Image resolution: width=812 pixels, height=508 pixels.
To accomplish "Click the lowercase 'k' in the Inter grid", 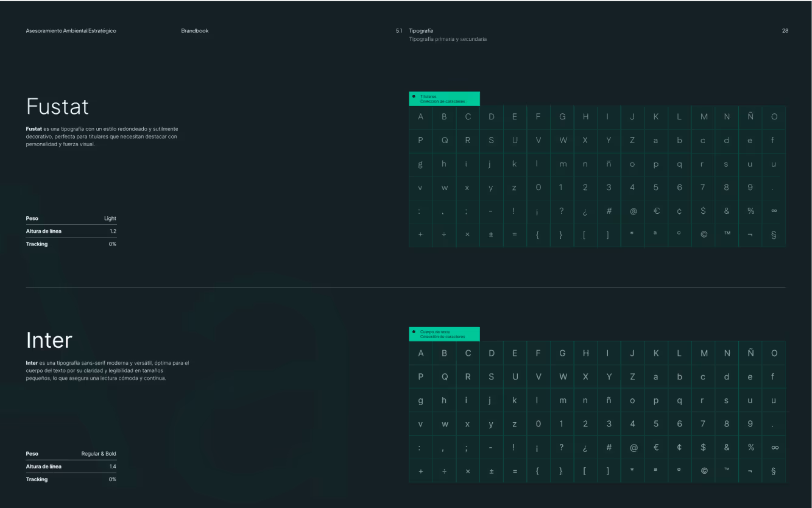I will click(514, 400).
